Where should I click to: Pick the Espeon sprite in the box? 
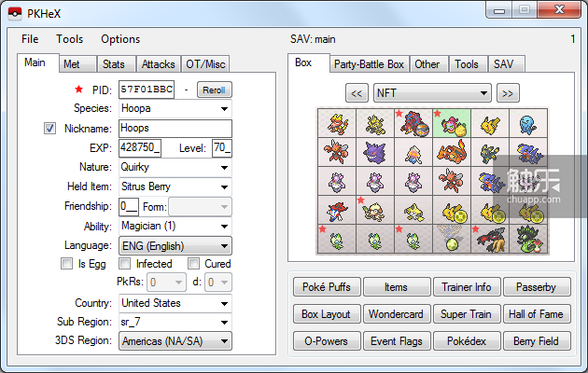point(528,181)
